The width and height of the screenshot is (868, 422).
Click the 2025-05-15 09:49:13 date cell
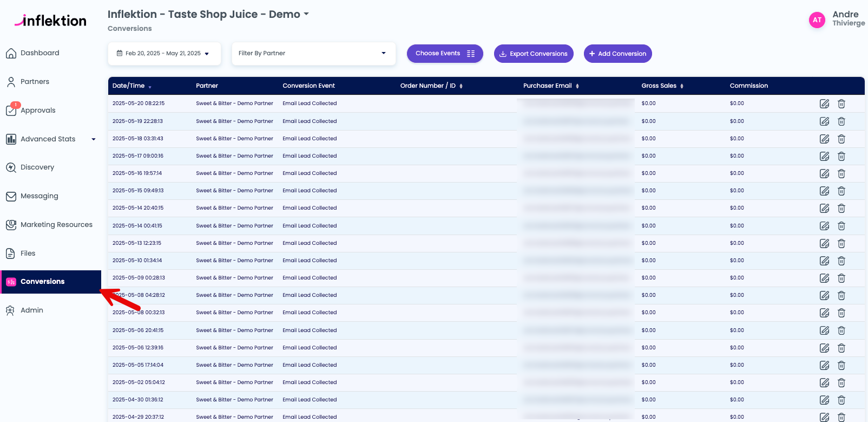pos(138,191)
